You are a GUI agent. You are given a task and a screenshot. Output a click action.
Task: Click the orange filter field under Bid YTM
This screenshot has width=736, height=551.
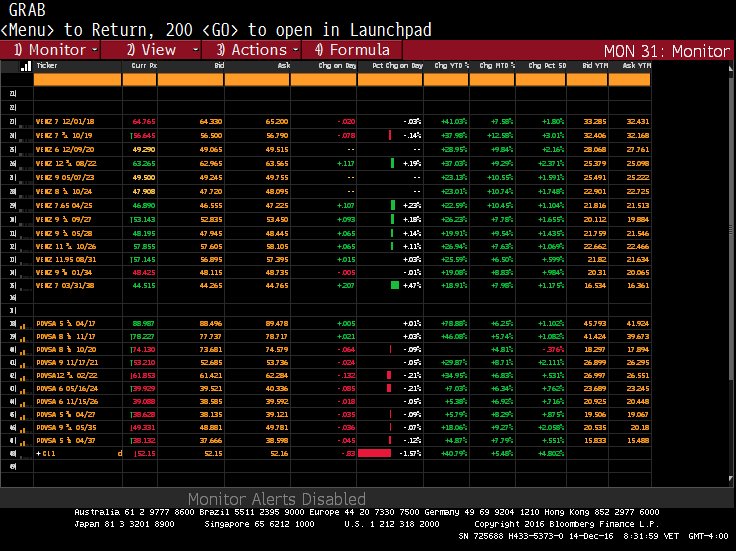coord(587,80)
